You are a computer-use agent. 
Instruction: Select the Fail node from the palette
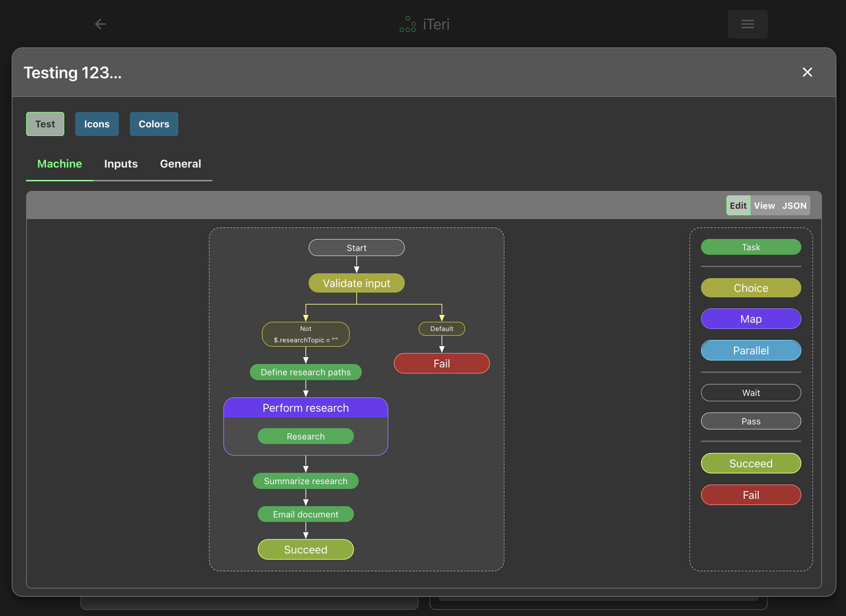[x=750, y=495]
